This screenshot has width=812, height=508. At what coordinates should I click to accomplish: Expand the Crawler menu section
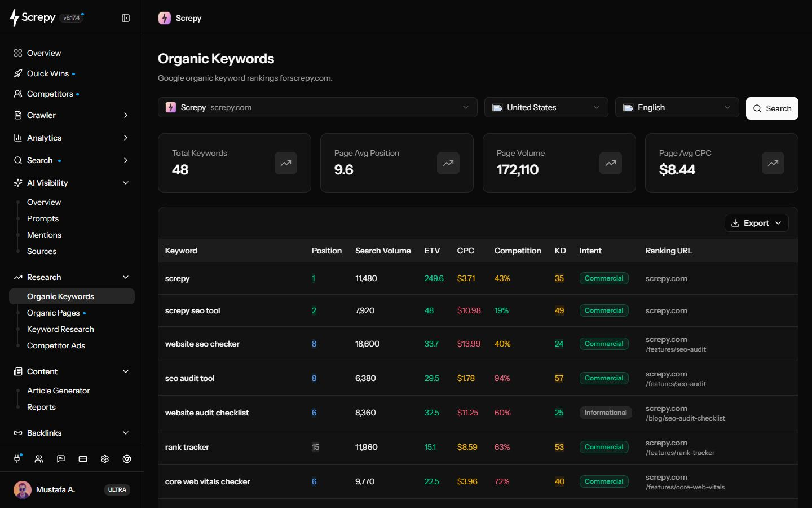tap(72, 115)
